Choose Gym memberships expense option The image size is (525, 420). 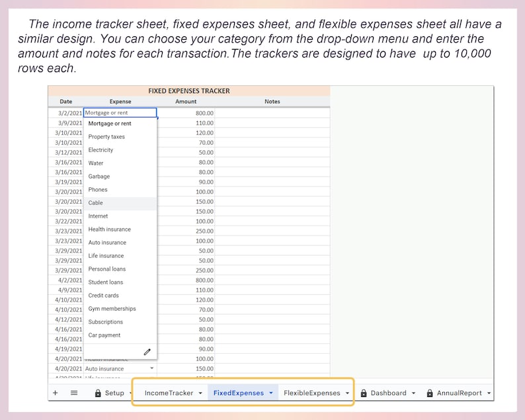(x=120, y=309)
